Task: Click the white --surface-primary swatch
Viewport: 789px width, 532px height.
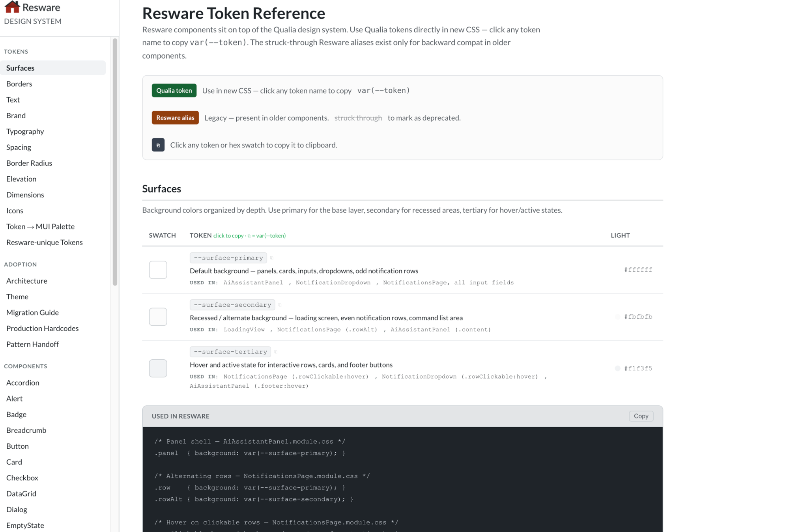Action: tap(158, 270)
